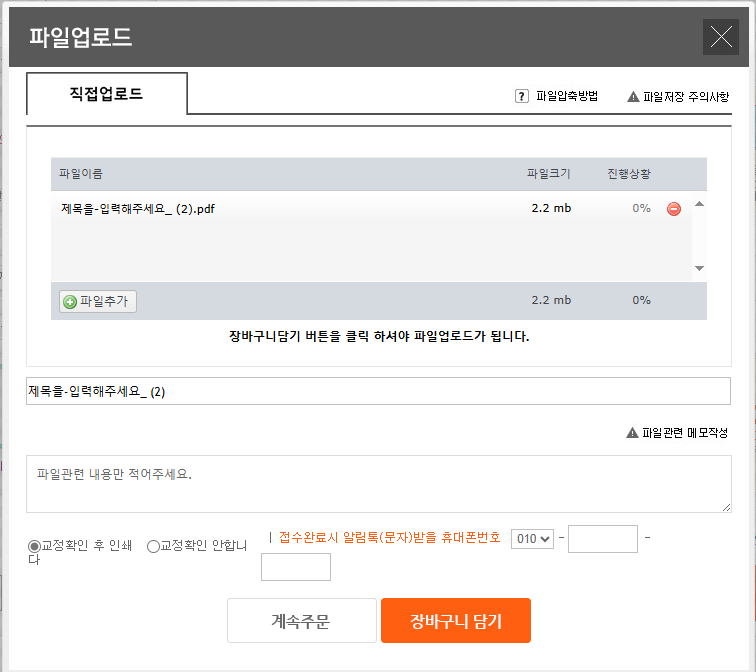The width and height of the screenshot is (756, 672).
Task: Click the question mark help icon
Action: [521, 96]
